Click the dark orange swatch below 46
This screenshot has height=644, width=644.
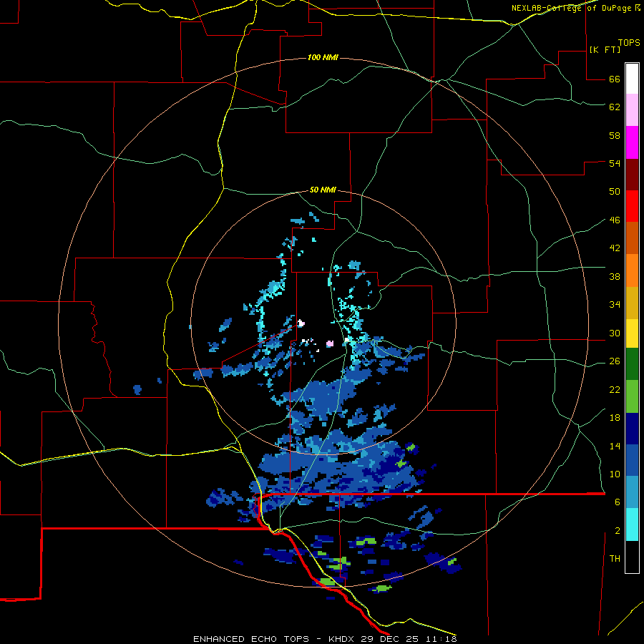(632, 238)
